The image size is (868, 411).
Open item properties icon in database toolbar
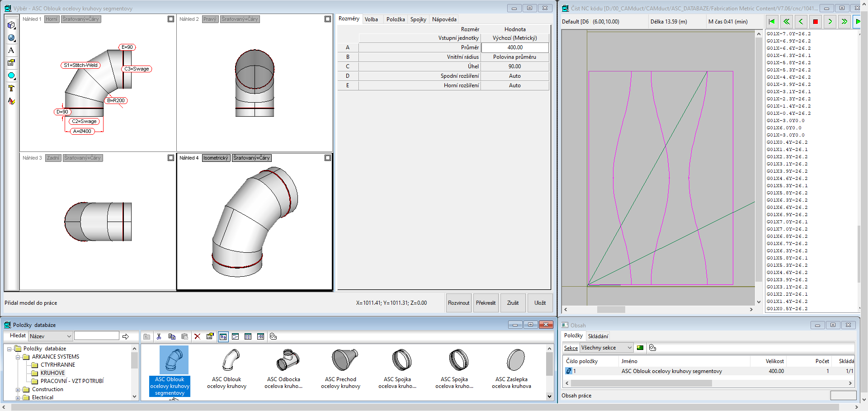pyautogui.click(x=210, y=336)
